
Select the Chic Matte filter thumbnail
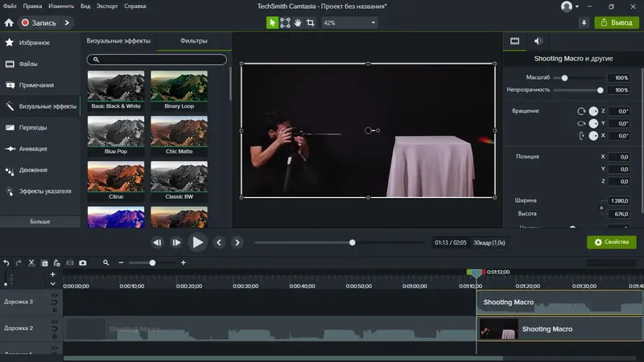point(179,134)
